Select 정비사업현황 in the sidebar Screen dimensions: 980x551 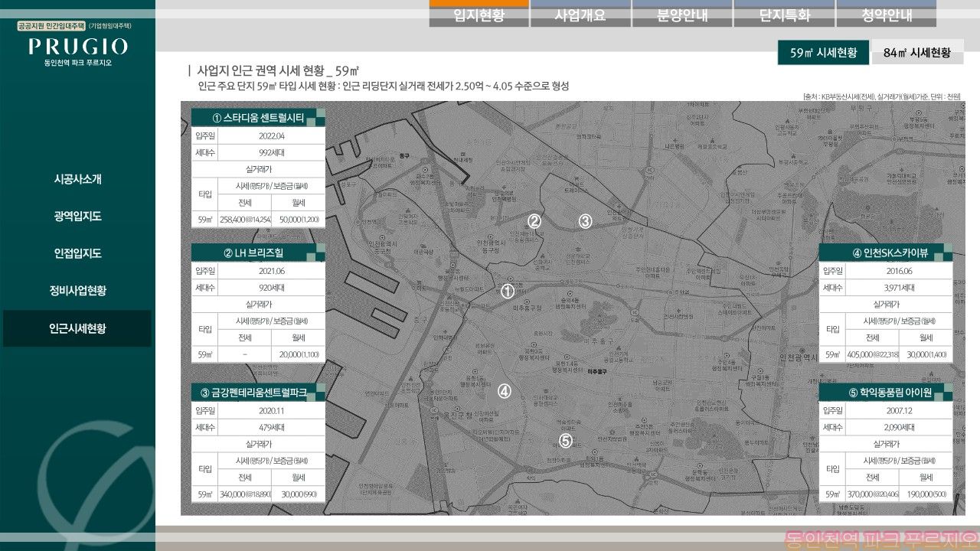tap(77, 291)
